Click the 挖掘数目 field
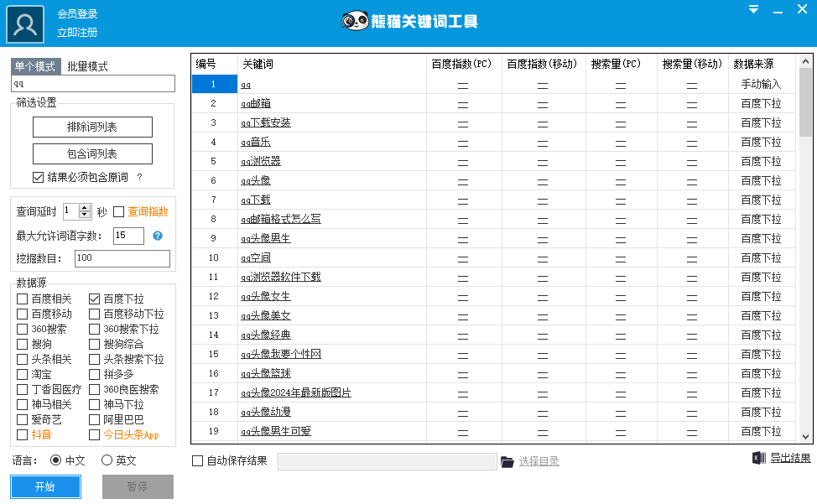The width and height of the screenshot is (817, 504). [x=122, y=258]
